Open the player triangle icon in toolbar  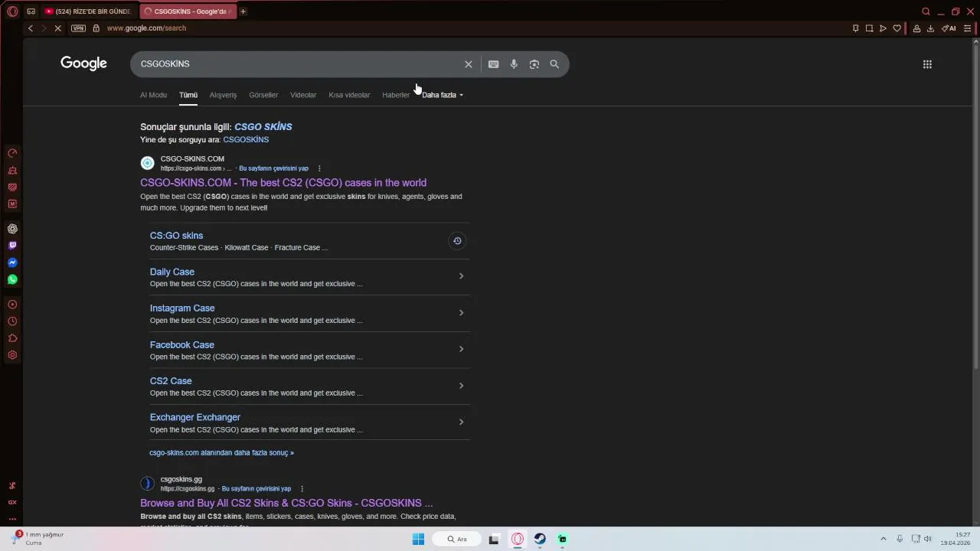point(883,28)
